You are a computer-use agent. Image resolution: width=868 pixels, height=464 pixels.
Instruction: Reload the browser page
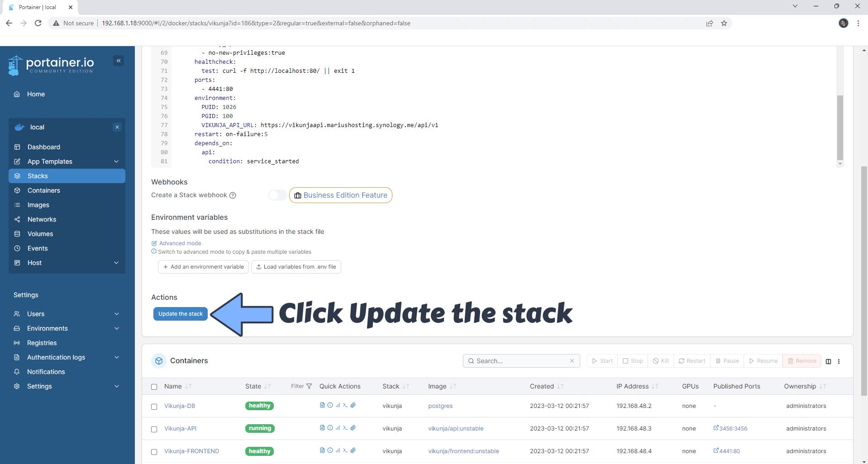click(x=38, y=23)
